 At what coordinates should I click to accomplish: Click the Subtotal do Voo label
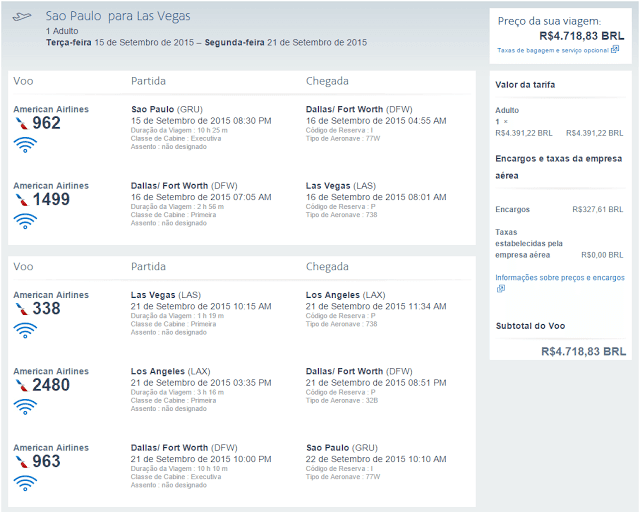tap(530, 326)
